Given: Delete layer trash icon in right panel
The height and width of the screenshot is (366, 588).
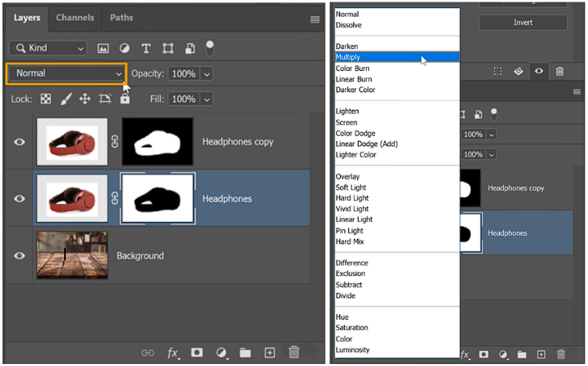Looking at the screenshot, I should [561, 353].
